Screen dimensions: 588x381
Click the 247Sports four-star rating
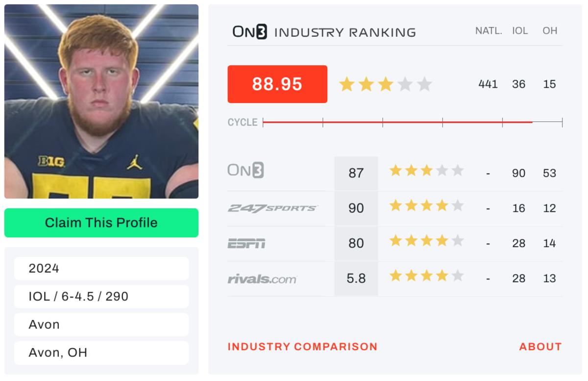click(x=426, y=206)
